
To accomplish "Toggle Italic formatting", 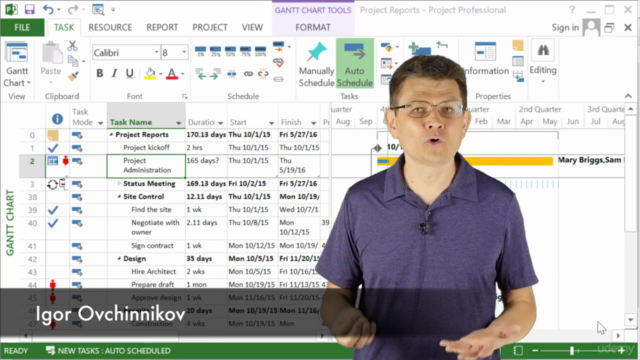I will pos(115,73).
